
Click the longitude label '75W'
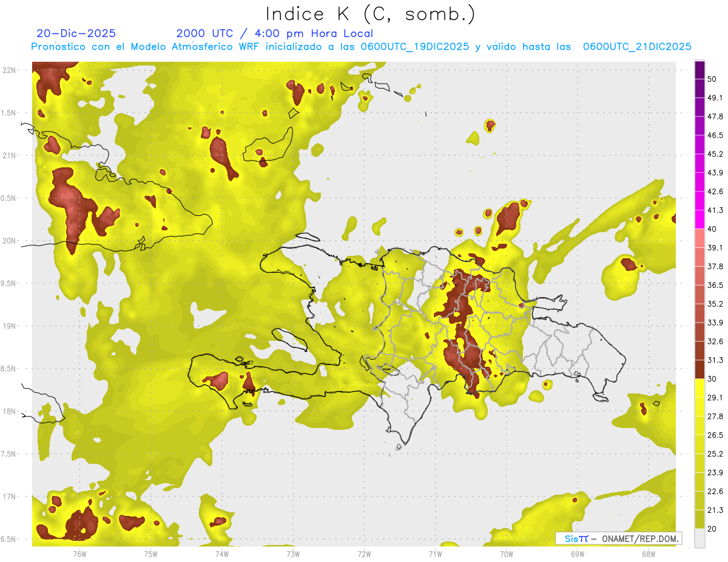coord(151,554)
